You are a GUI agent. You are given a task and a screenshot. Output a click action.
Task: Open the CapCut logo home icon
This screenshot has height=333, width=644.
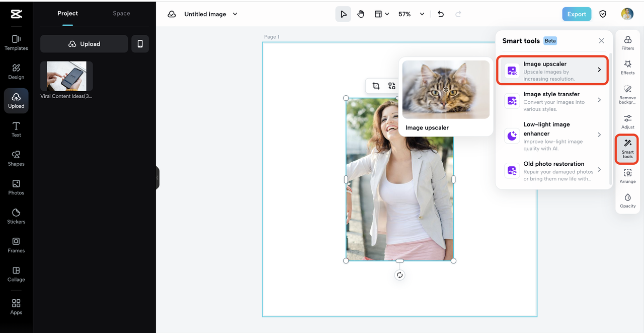click(16, 14)
